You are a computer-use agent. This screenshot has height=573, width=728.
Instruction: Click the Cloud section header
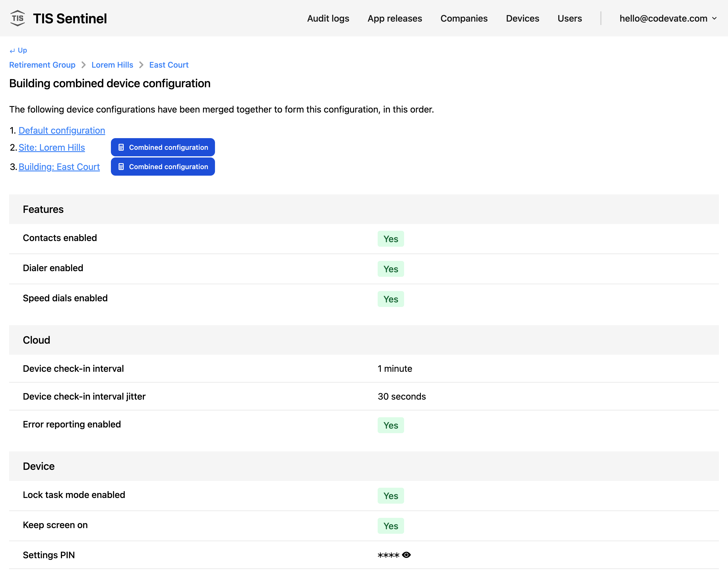364,340
